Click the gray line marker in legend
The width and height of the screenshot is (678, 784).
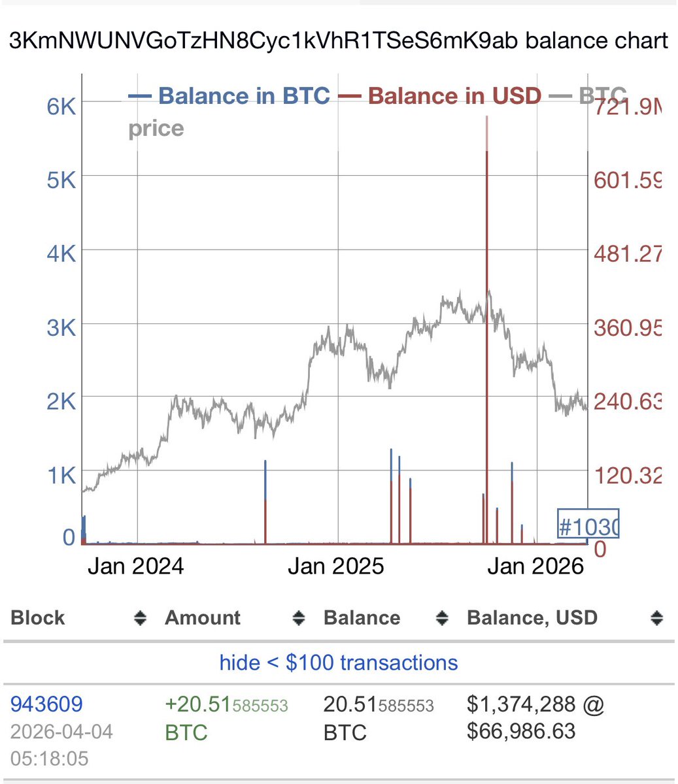pos(560,96)
